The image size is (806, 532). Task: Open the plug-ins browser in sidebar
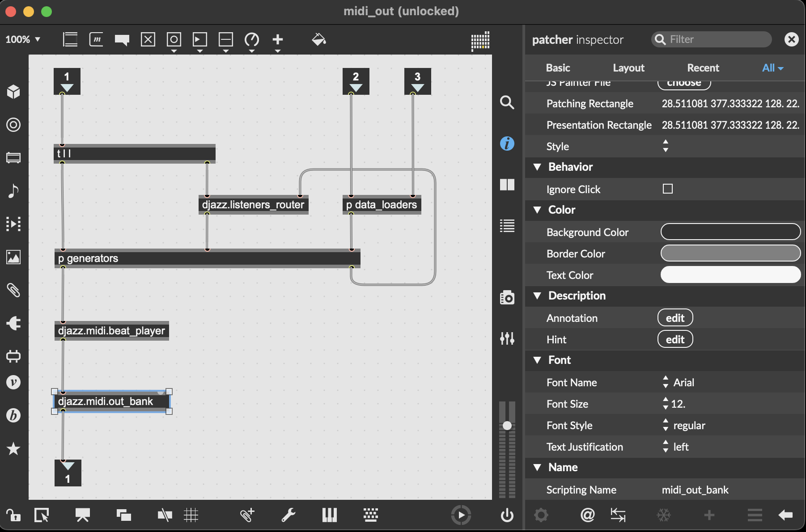[13, 323]
